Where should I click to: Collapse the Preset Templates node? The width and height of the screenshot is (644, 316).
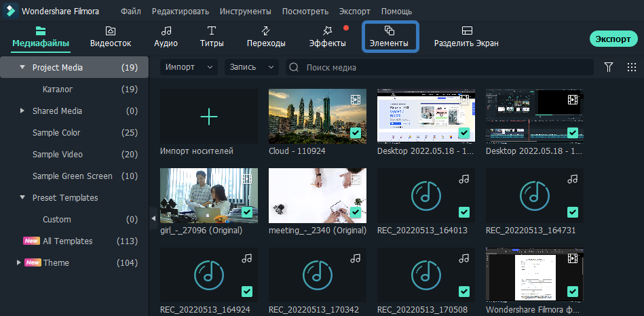point(22,198)
